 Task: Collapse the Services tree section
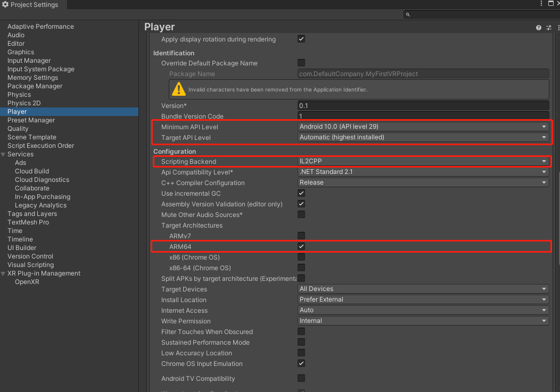(4, 154)
